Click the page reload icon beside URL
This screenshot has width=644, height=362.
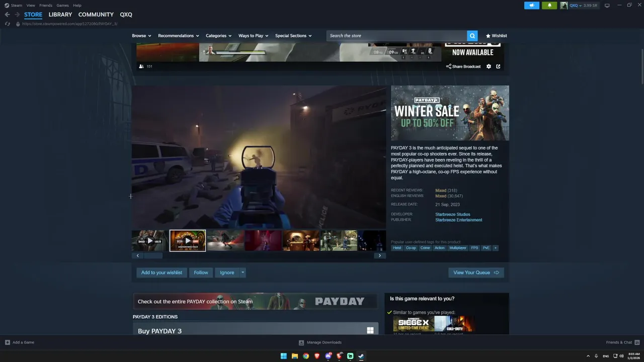click(x=7, y=24)
